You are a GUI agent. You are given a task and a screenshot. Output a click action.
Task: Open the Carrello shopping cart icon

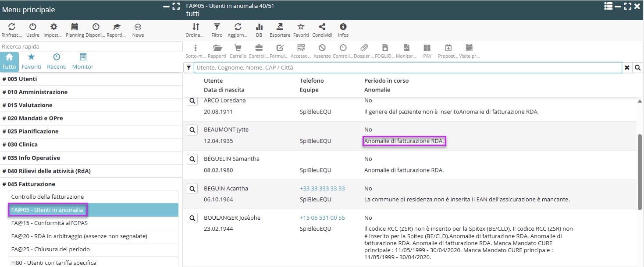click(238, 48)
